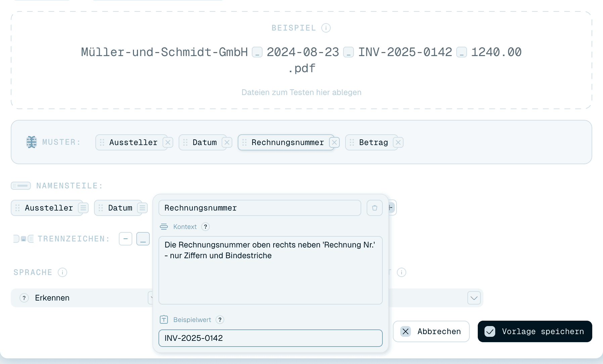Click example filename part 'Müller-und-Schmidt-GmbH'

[x=165, y=52]
